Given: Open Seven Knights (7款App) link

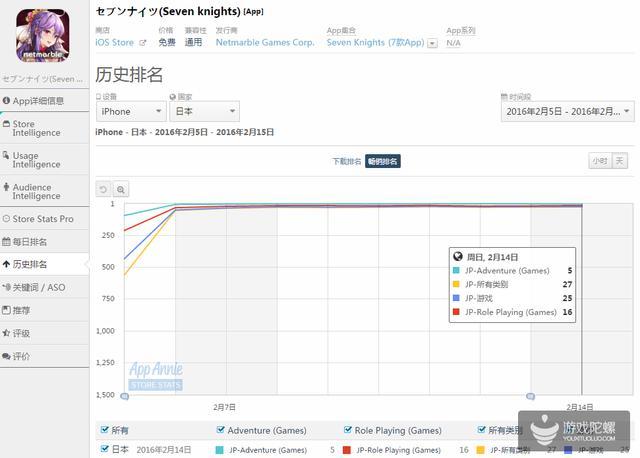Looking at the screenshot, I should coord(376,42).
